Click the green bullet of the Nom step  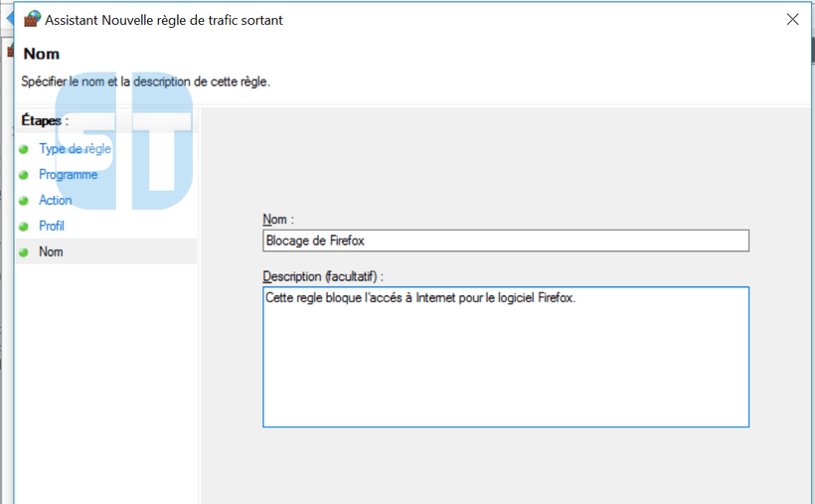24,252
